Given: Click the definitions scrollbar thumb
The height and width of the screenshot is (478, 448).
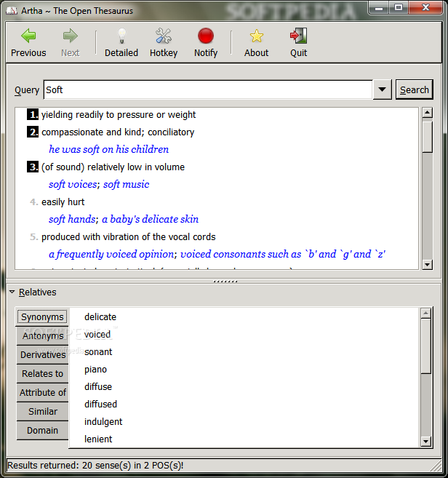Looking at the screenshot, I should click(x=428, y=137).
